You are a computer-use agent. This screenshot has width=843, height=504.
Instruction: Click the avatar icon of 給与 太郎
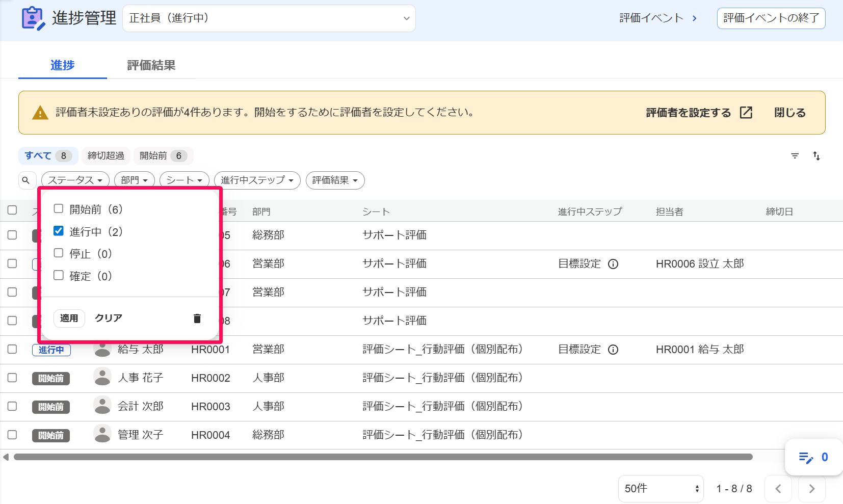(x=102, y=349)
